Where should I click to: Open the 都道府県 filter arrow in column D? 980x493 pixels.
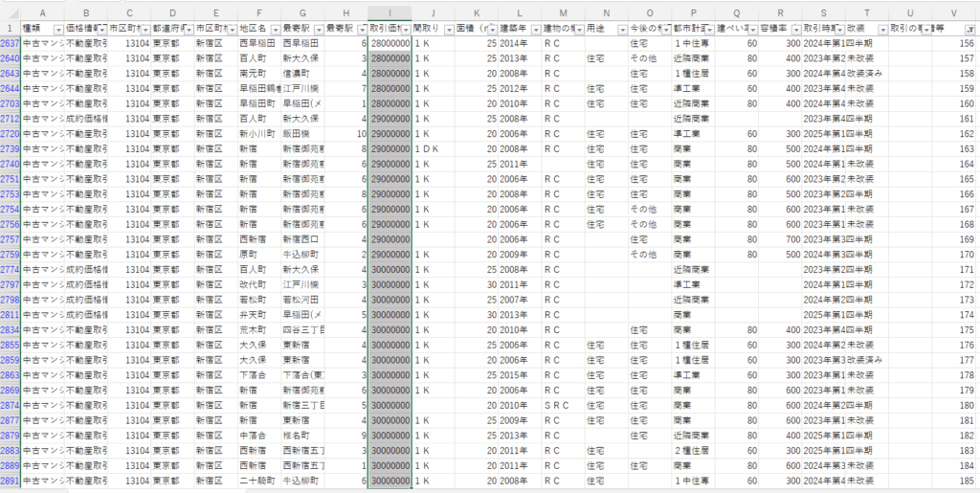coord(187,29)
